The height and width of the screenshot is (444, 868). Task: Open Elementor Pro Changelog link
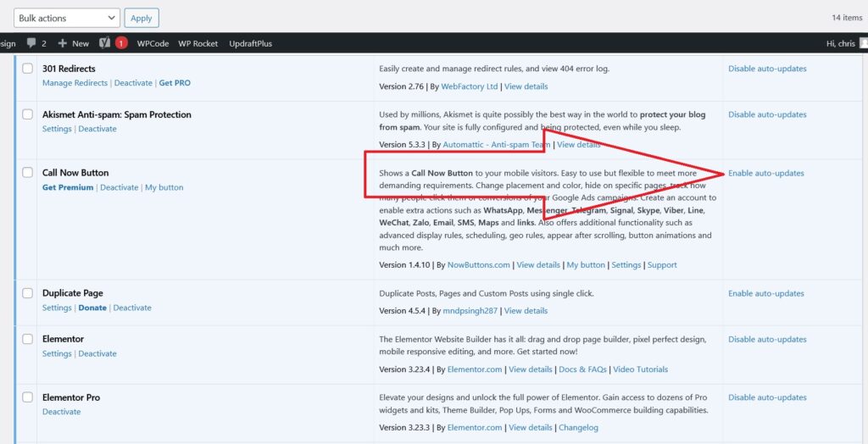click(x=578, y=427)
